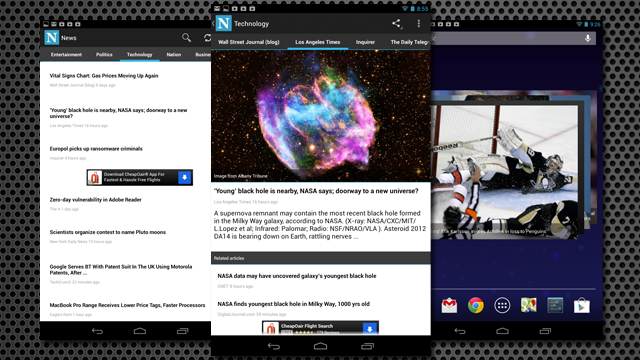Viewport: 640px width, 360px height.
Task: Open the Wall Street Journal (blog) tab
Action: [249, 42]
